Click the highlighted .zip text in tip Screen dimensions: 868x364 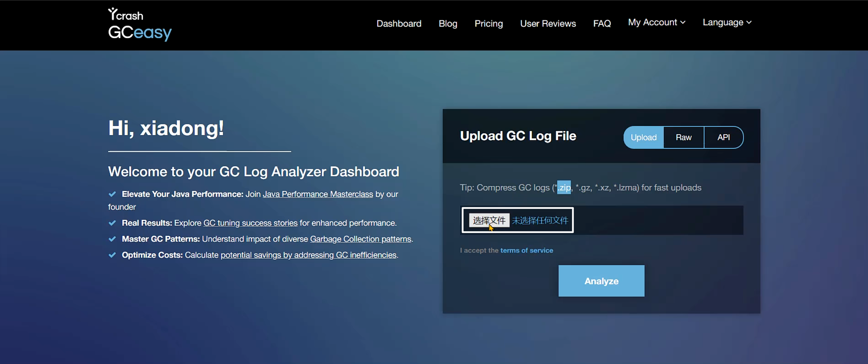pos(564,187)
